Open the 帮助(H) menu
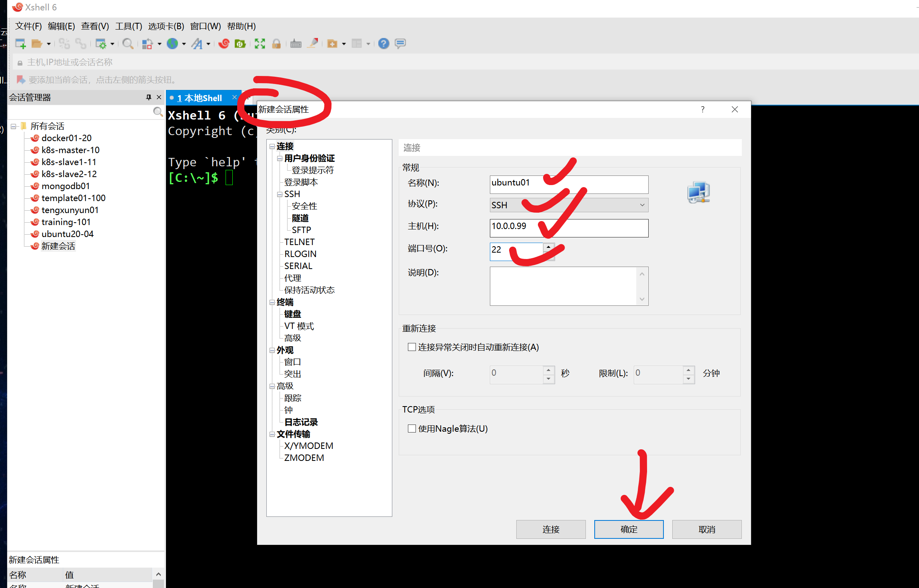 (241, 26)
